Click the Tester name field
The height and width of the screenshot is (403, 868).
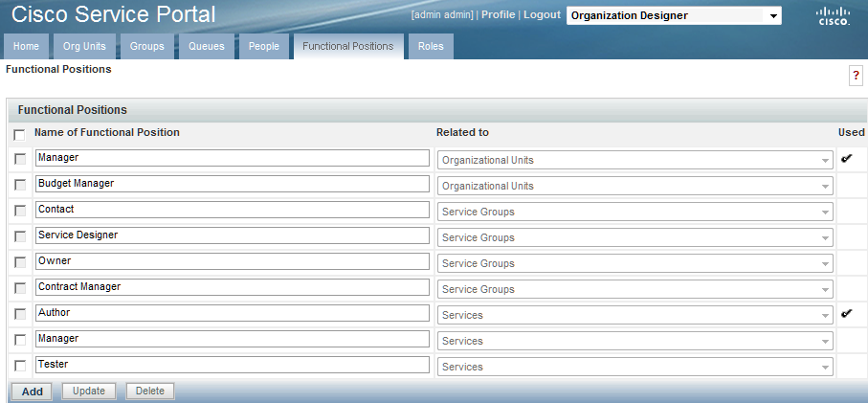(233, 365)
